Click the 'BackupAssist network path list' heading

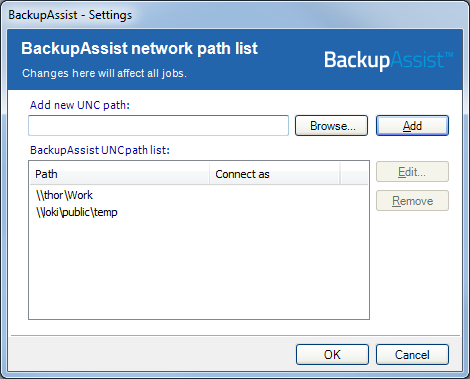coord(139,48)
